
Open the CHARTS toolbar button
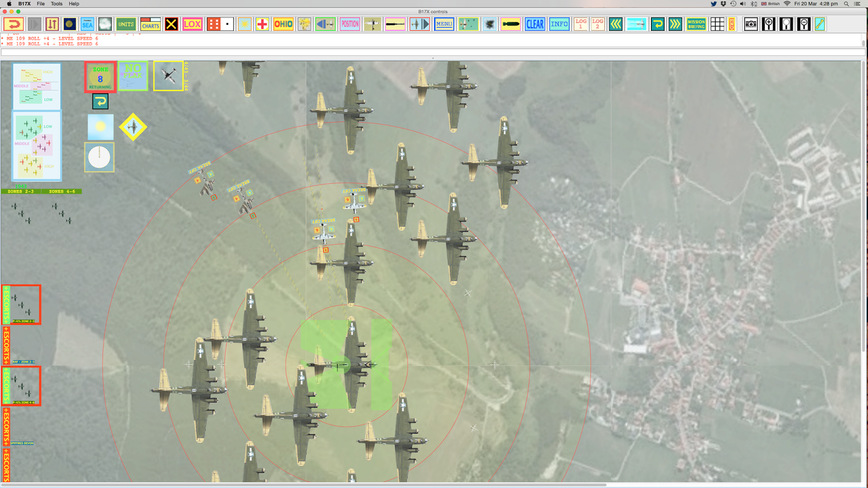(x=150, y=24)
